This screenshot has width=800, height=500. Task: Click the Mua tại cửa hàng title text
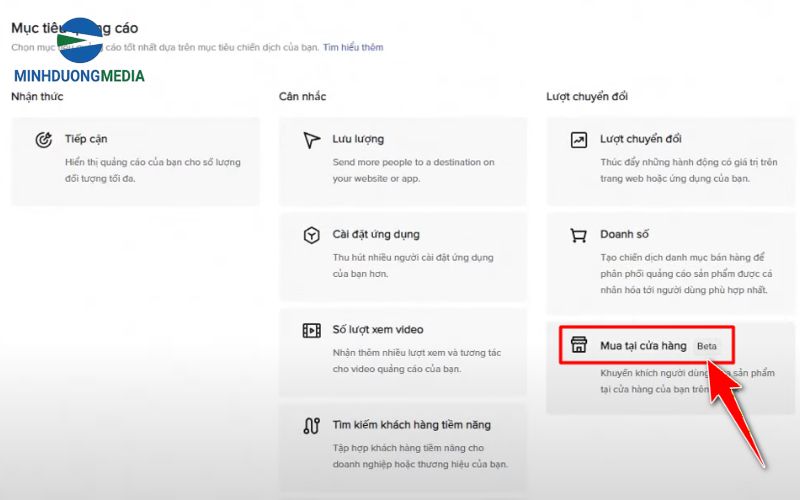(643, 345)
